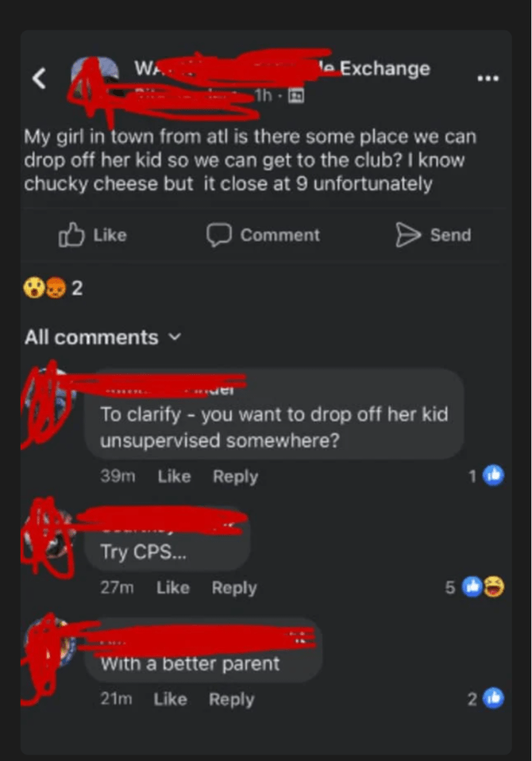View the wow and angry reaction emojis
Image resolution: width=532 pixels, height=761 pixels.
(x=45, y=288)
